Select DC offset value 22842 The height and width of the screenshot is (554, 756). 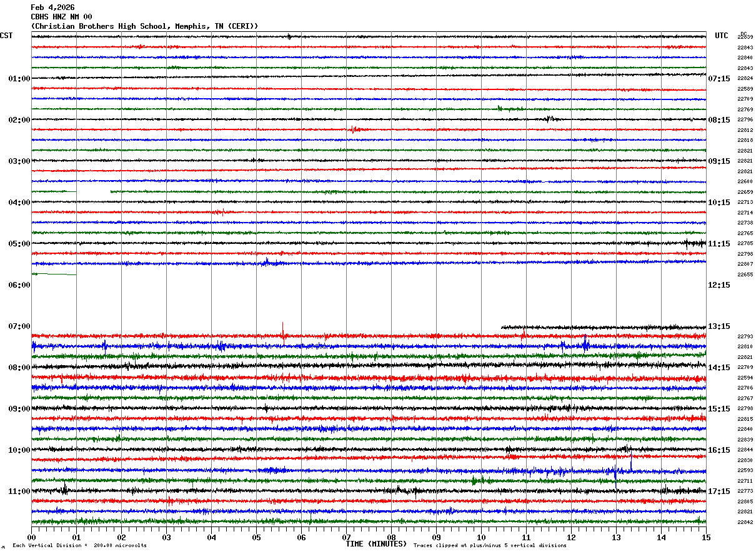pos(745,522)
